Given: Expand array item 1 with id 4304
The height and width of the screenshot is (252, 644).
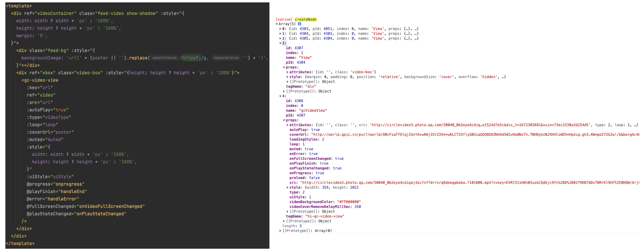Looking at the screenshot, I should coord(280,34).
